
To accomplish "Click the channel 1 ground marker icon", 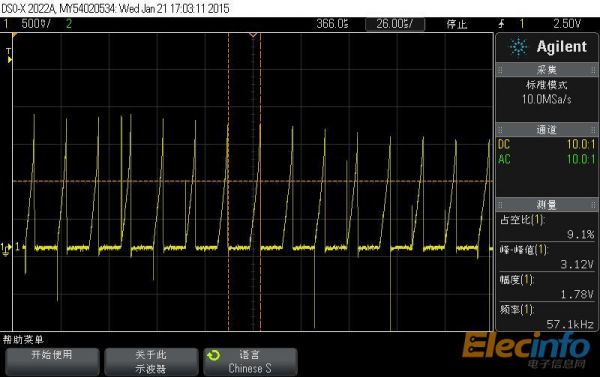I will coord(6,248).
